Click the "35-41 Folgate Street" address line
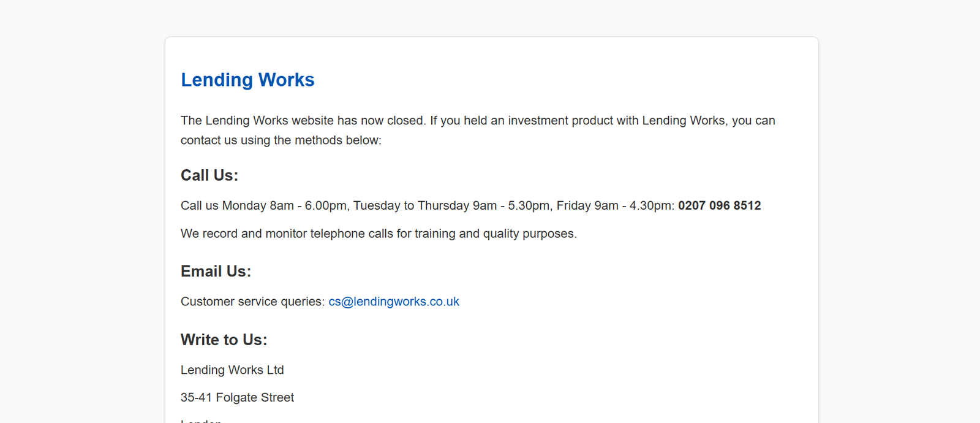The image size is (980, 423). 237,398
